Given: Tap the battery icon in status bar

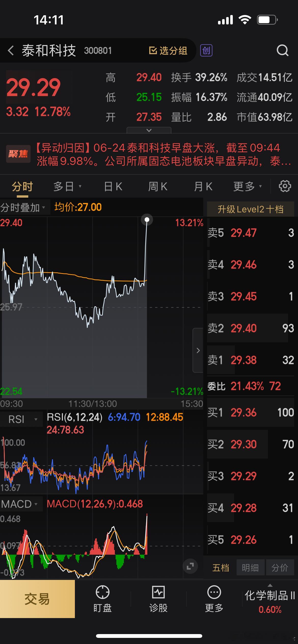Looking at the screenshot, I should coord(267,20).
